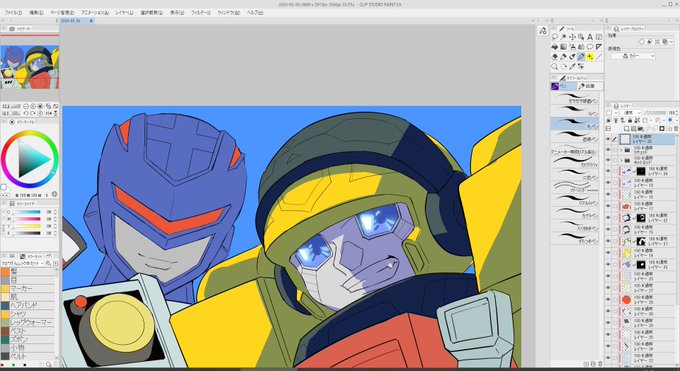Viewport: 680px width, 371px height.
Task: Hide the layer with the yellow thumbnail
Action: point(608,253)
